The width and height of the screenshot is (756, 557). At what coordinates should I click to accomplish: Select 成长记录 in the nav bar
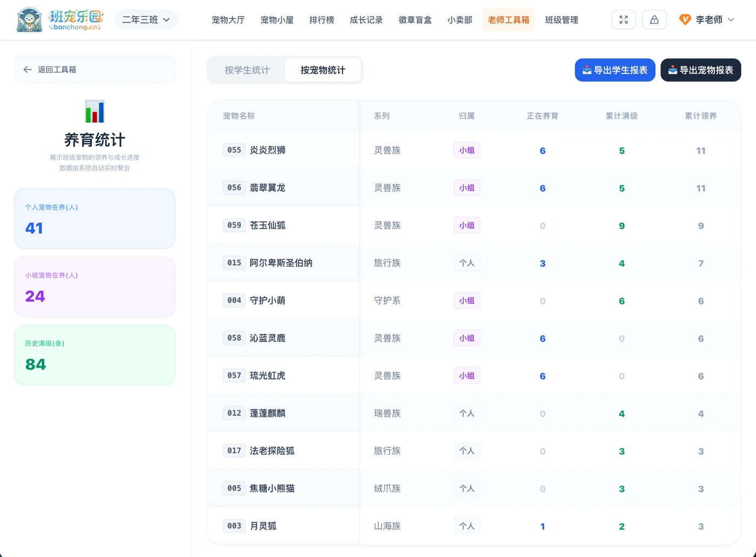(x=366, y=20)
